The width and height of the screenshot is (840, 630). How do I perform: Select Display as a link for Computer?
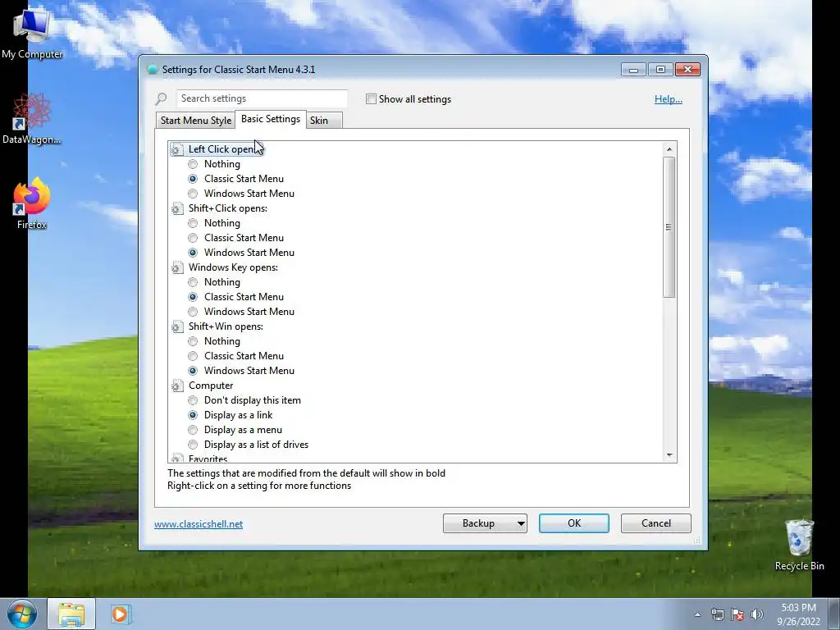pos(193,415)
